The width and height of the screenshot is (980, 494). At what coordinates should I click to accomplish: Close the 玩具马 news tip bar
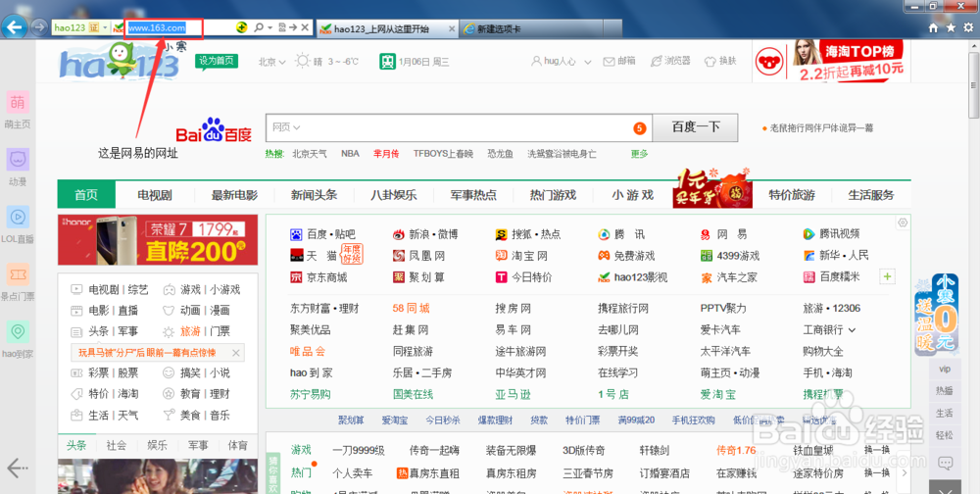click(235, 353)
